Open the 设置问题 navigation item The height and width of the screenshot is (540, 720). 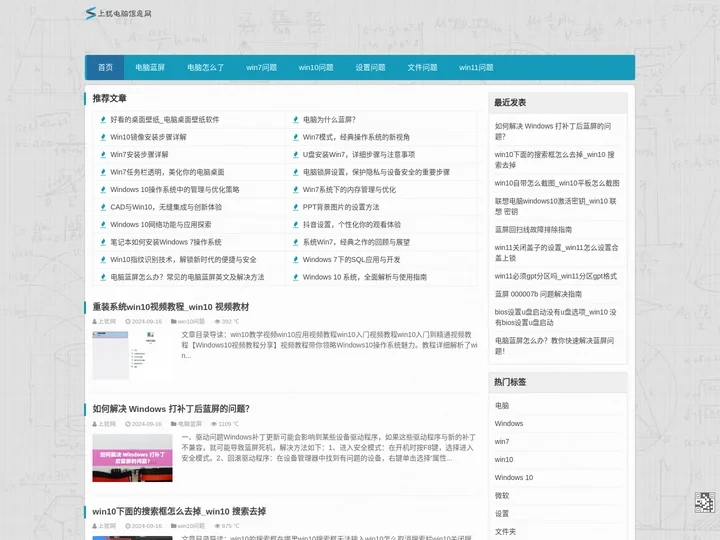click(x=370, y=68)
